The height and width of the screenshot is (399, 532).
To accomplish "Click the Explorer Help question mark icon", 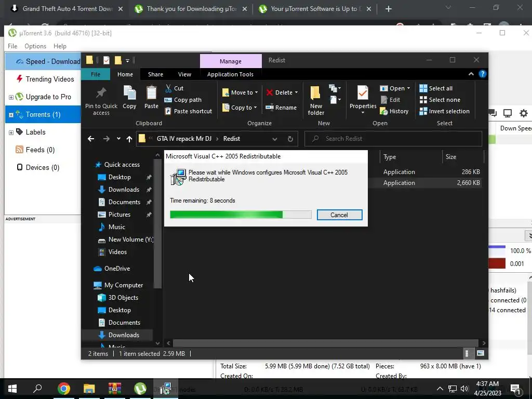I will click(483, 74).
